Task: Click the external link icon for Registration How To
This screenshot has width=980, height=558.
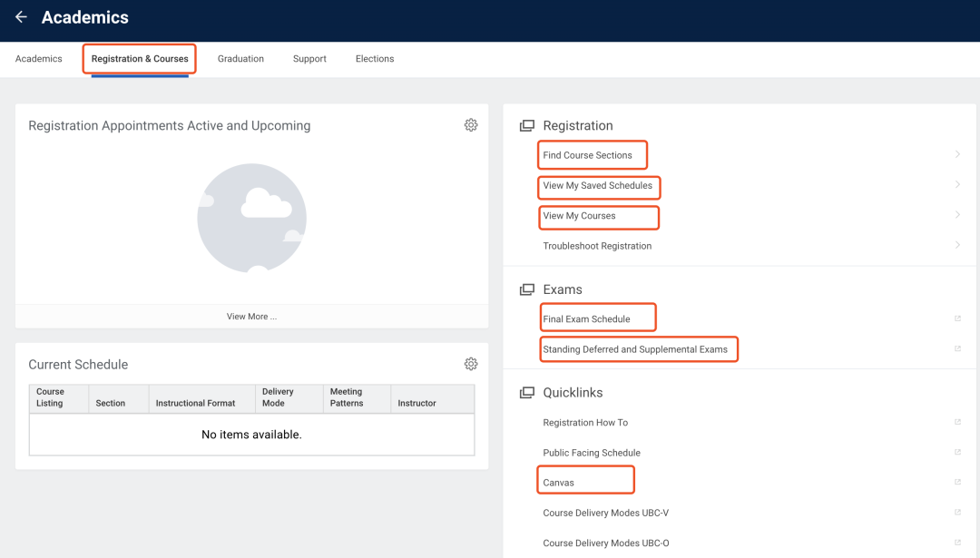Action: coord(957,422)
